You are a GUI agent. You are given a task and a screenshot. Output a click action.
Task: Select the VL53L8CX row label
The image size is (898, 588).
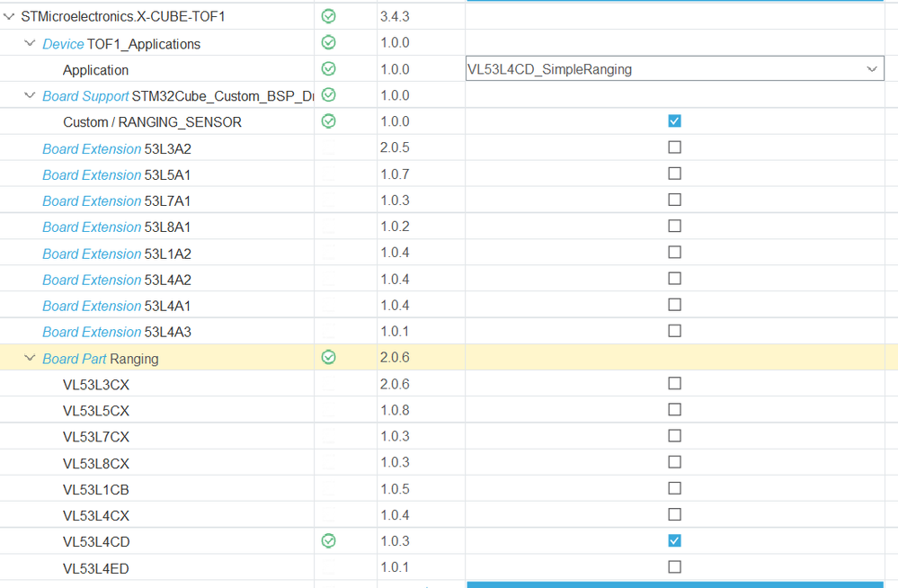point(96,464)
